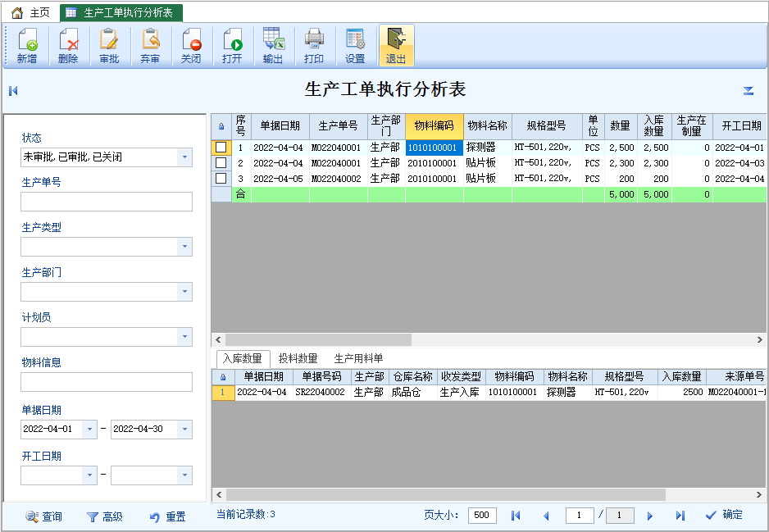Click the 入库数量 column header in lower grid

pyautogui.click(x=682, y=377)
